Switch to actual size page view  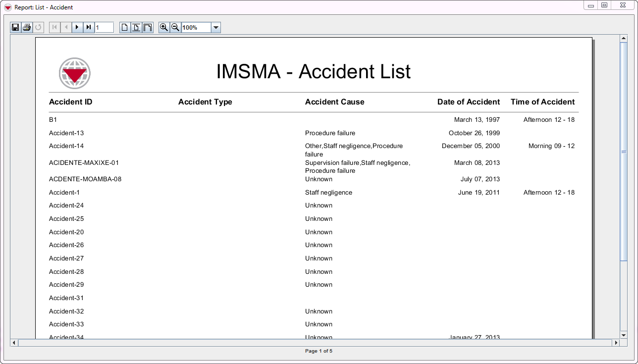click(x=124, y=27)
